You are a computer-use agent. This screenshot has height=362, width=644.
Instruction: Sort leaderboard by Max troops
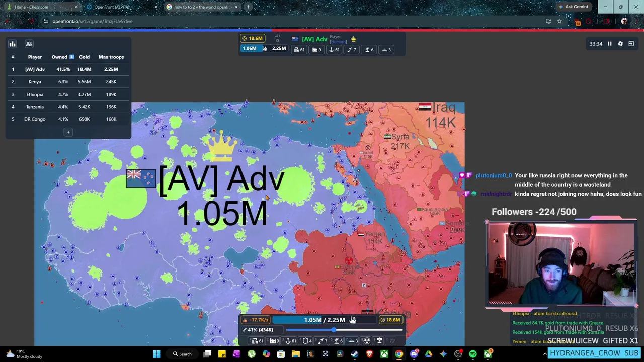tap(111, 57)
